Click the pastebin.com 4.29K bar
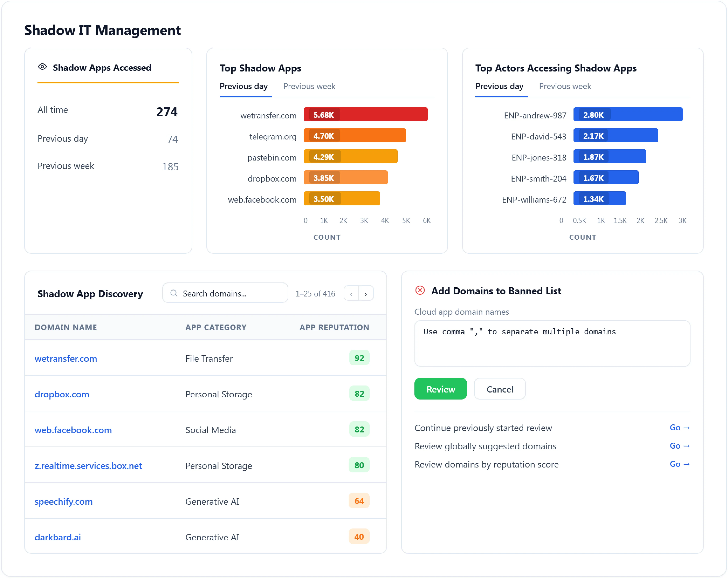Image resolution: width=728 pixels, height=580 pixels. 351,156
